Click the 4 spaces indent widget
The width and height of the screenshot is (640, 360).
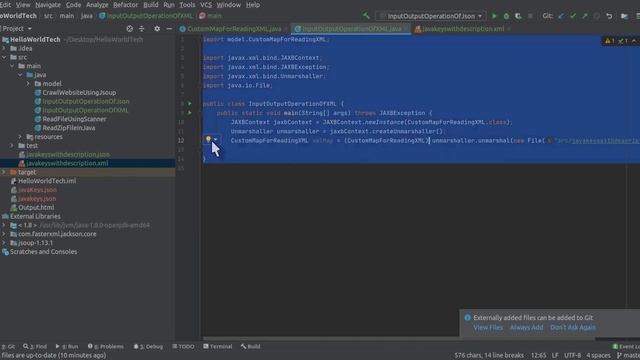598,355
